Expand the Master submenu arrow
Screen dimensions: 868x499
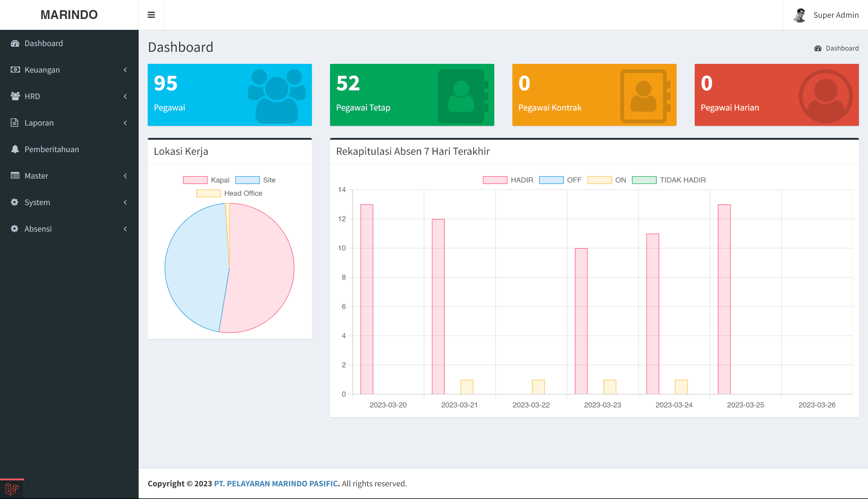tap(125, 176)
